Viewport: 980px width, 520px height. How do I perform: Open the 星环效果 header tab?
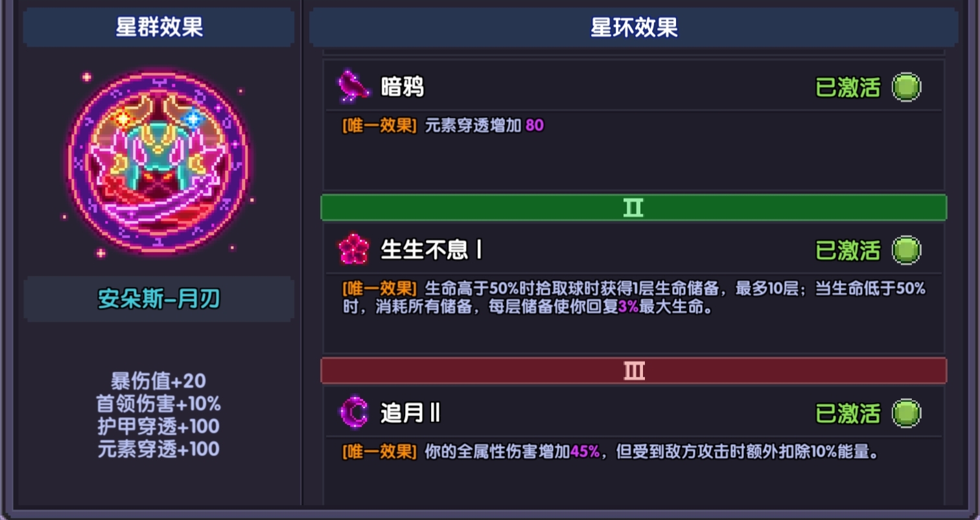tap(633, 28)
